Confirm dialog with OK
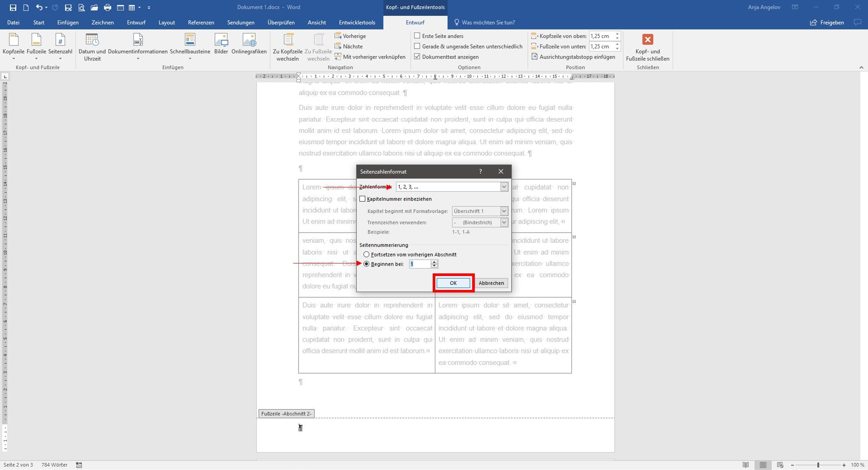Image resolution: width=868 pixels, height=470 pixels. (x=453, y=283)
